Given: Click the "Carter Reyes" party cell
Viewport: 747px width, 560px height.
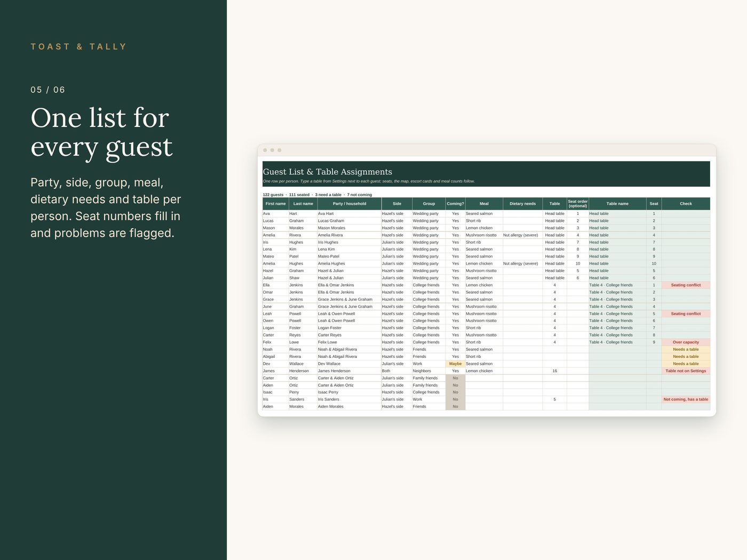Looking at the screenshot, I should click(x=349, y=335).
